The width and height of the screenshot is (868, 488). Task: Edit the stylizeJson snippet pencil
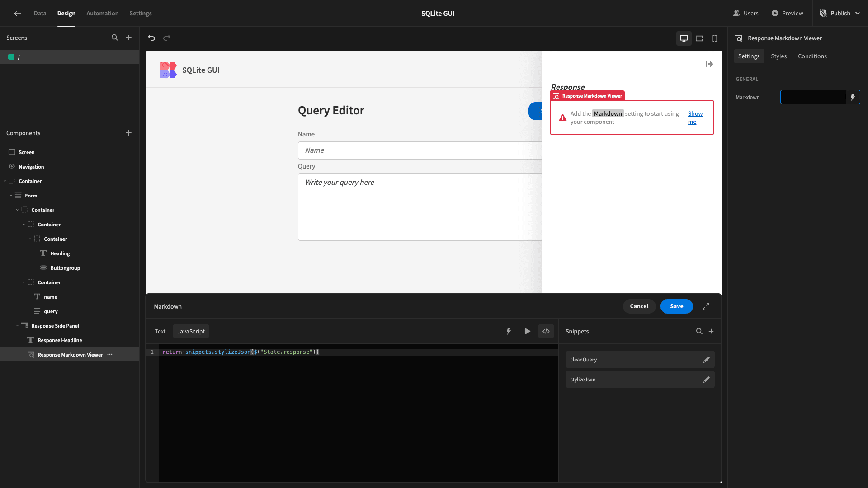click(x=707, y=380)
